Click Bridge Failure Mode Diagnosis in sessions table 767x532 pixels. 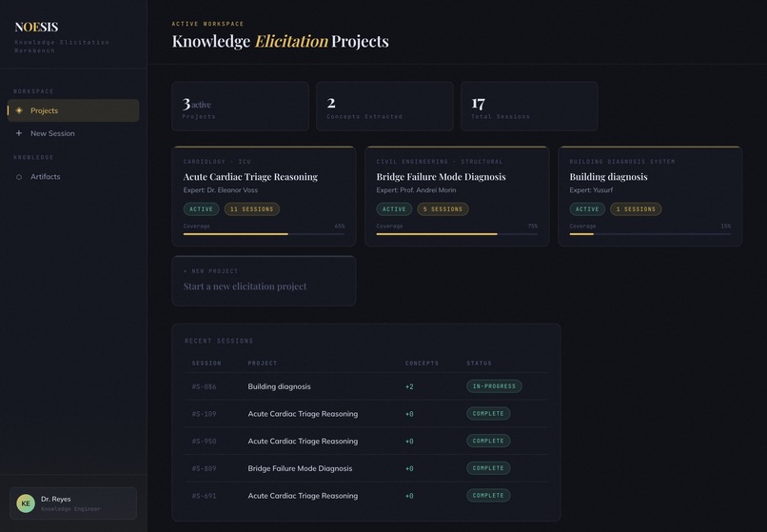coord(300,468)
